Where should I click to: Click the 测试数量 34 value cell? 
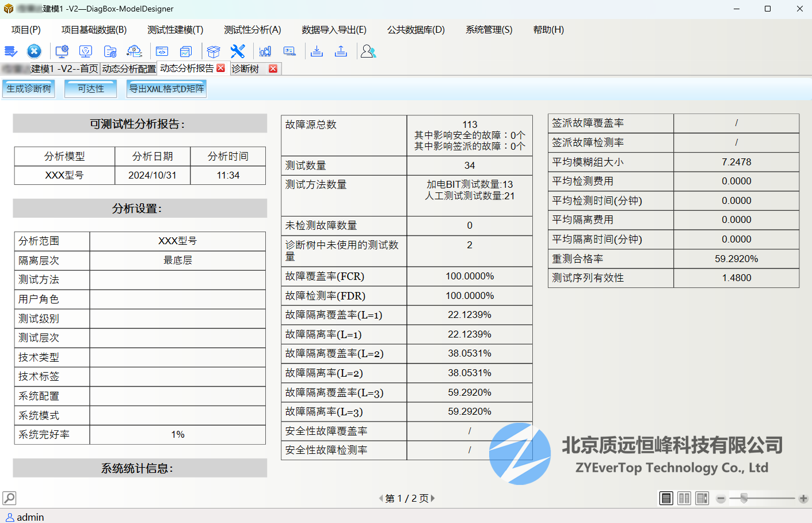click(470, 165)
